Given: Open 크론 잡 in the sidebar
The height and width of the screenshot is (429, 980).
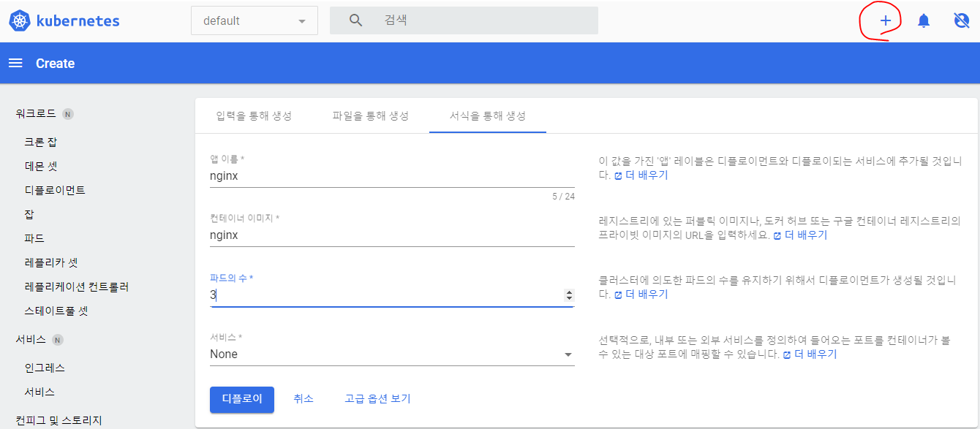Looking at the screenshot, I should (x=41, y=142).
